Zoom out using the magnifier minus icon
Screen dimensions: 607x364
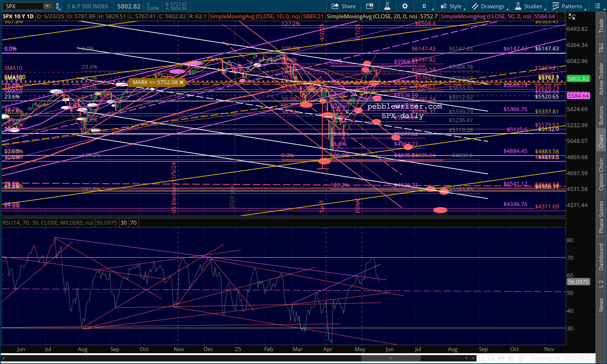click(482, 358)
